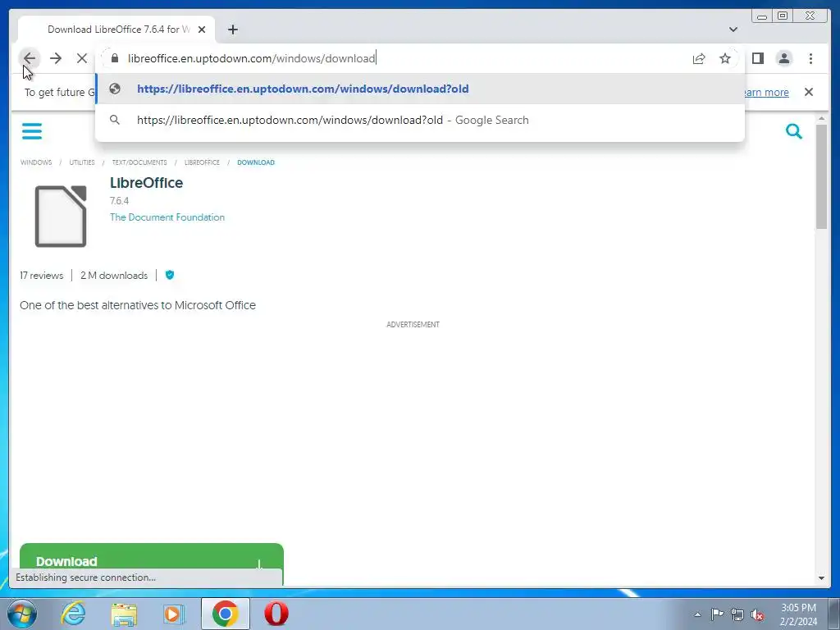The height and width of the screenshot is (630, 840).
Task: Click the 2 M downloads text
Action: [x=113, y=276]
